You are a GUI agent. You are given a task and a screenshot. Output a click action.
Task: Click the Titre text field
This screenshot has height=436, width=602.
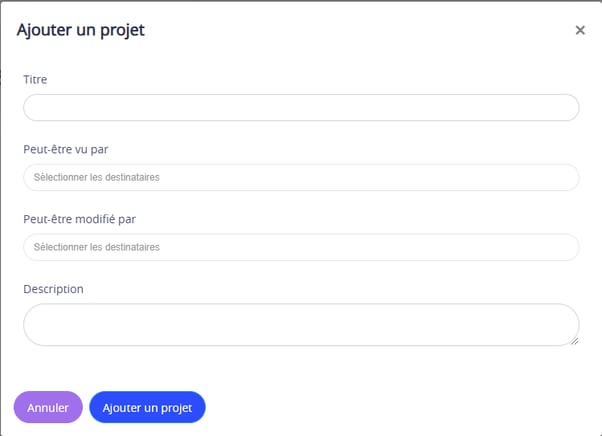click(x=301, y=107)
